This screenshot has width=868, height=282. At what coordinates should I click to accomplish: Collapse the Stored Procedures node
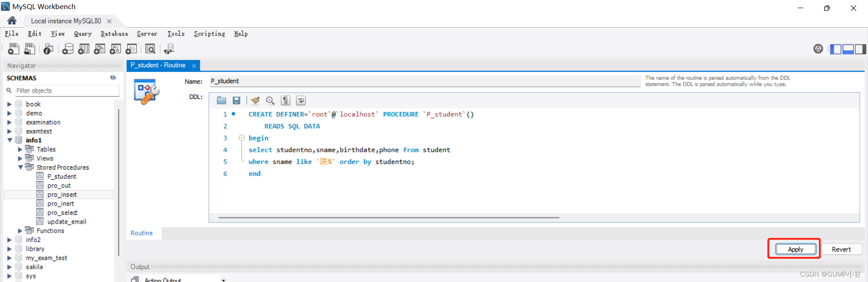[x=20, y=167]
